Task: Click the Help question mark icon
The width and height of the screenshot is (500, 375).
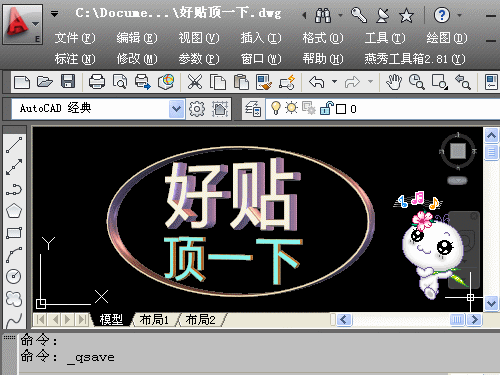Action: pyautogui.click(x=442, y=15)
